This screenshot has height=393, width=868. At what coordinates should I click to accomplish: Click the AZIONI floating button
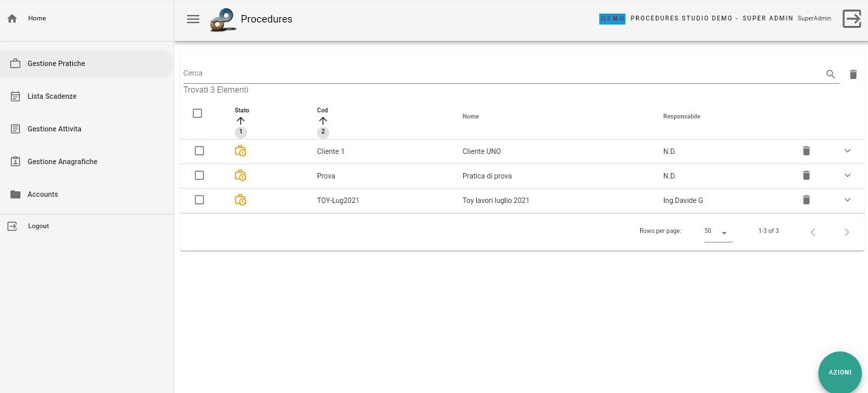[840, 373]
